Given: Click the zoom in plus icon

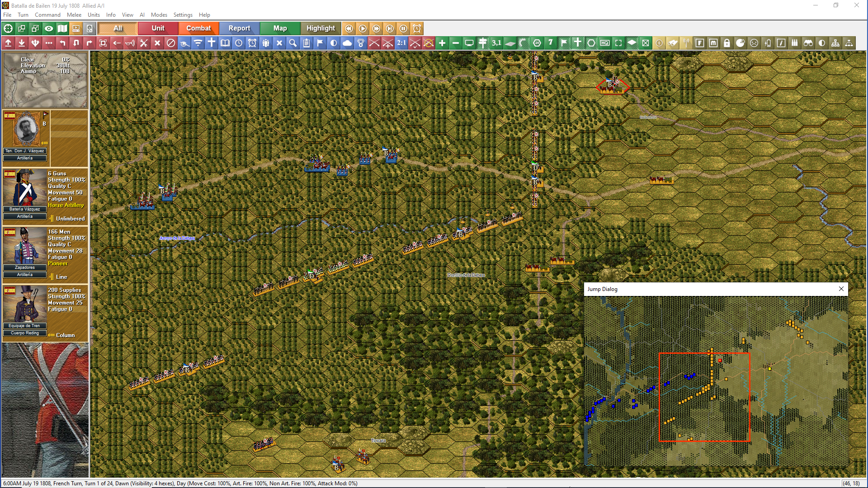Looking at the screenshot, I should pos(442,43).
